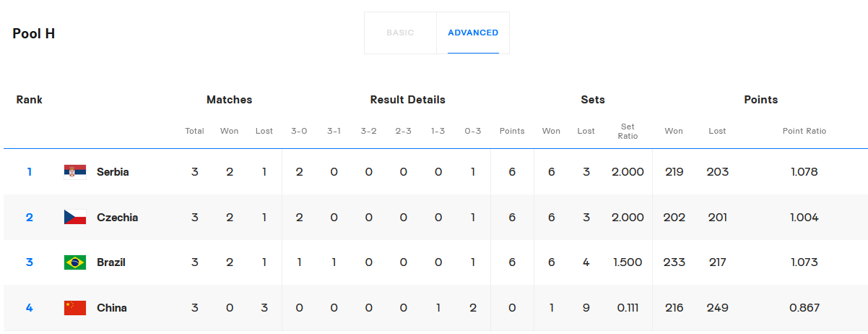Click the Point Ratio column header
Screen dimensions: 868x334
pos(804,132)
